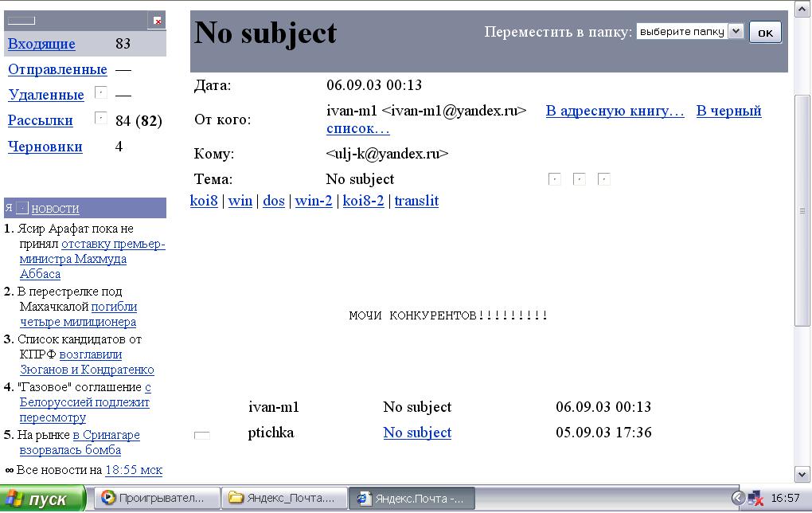
Task: Open ptichka's No subject message
Action: pyautogui.click(x=417, y=433)
